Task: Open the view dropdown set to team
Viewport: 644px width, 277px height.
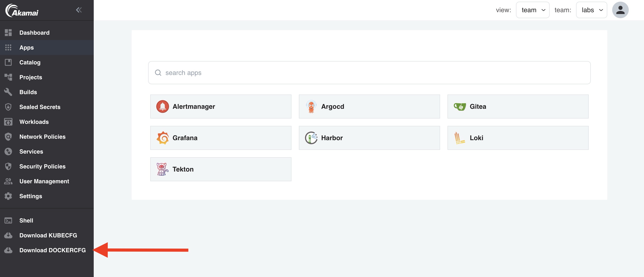Action: (x=533, y=10)
